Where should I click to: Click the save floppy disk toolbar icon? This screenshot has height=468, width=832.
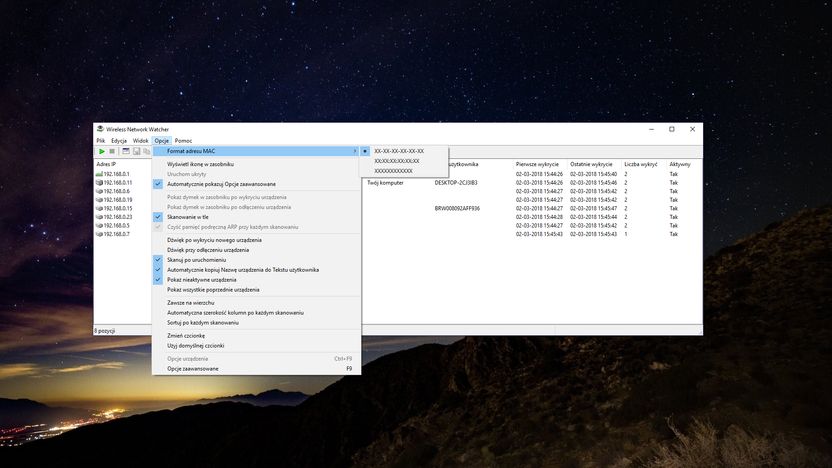(136, 151)
